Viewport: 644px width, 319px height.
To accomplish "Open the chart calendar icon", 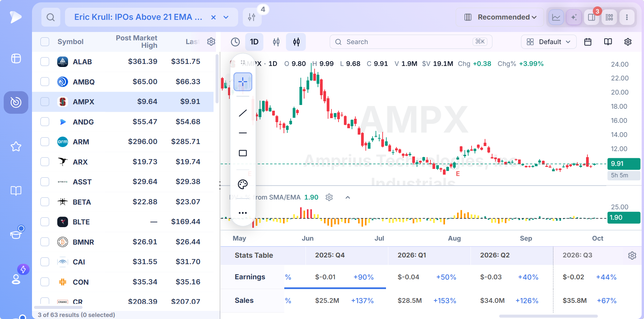I will point(588,42).
